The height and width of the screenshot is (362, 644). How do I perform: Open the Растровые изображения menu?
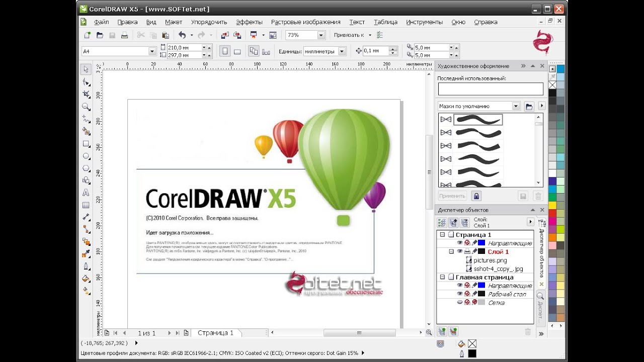click(305, 22)
